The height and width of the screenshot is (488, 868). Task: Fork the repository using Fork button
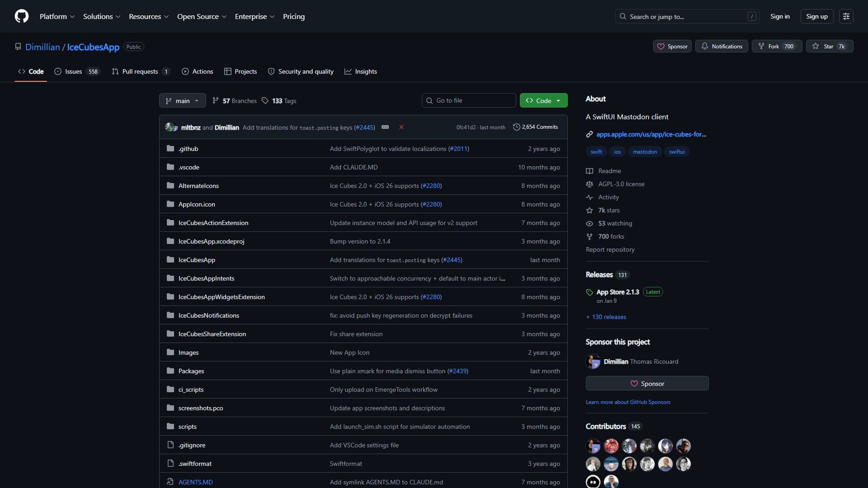(777, 46)
